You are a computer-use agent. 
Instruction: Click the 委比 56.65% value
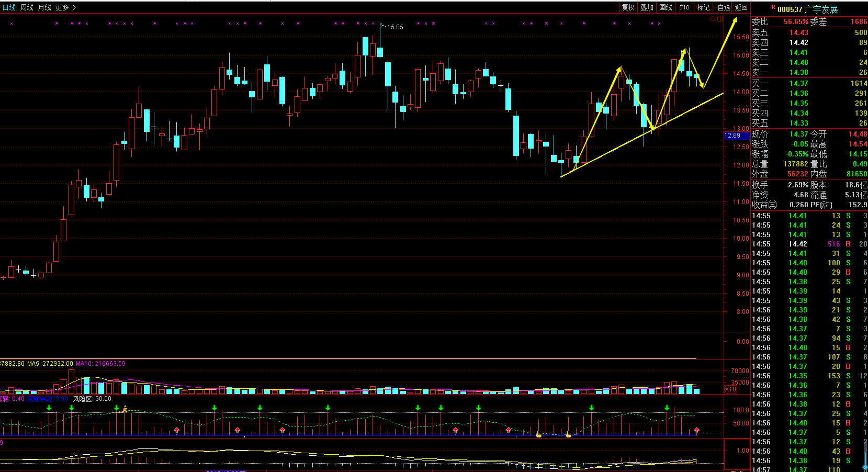pyautogui.click(x=796, y=22)
